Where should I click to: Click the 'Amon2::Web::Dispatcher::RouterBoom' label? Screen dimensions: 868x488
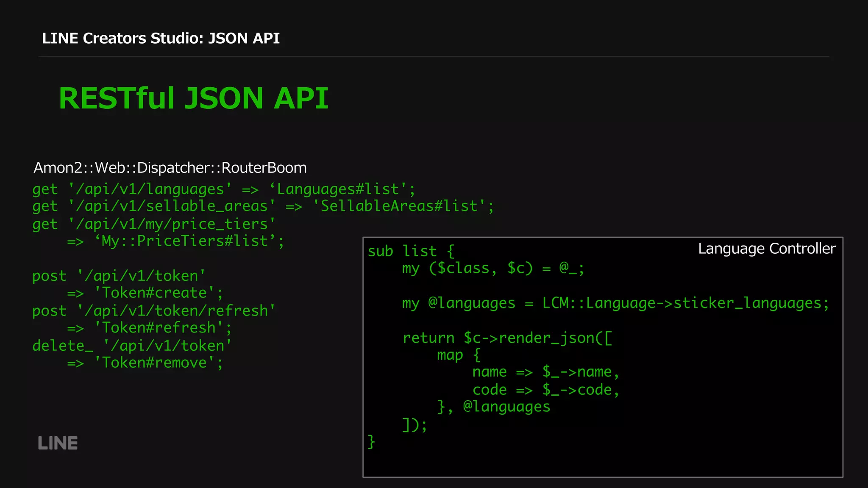tap(170, 168)
